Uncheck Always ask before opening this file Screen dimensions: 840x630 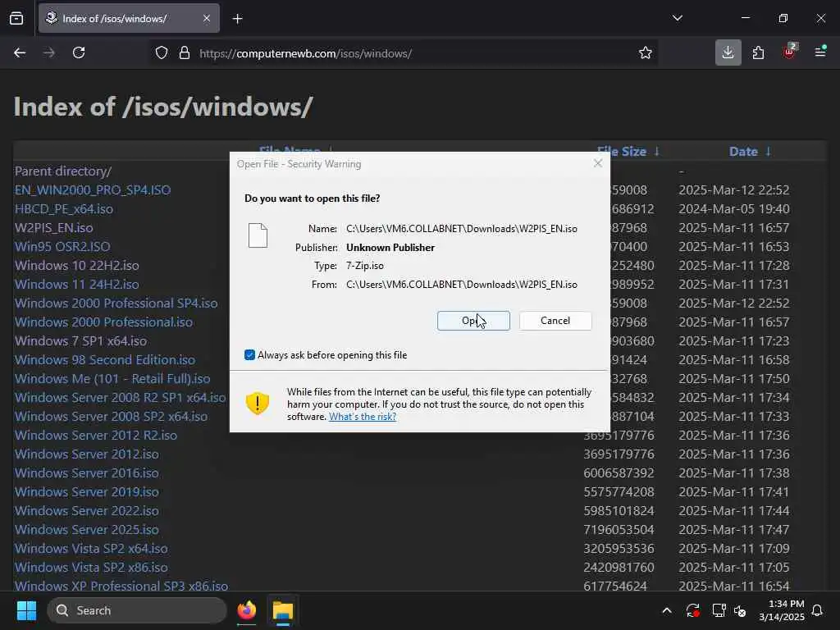[x=249, y=354]
